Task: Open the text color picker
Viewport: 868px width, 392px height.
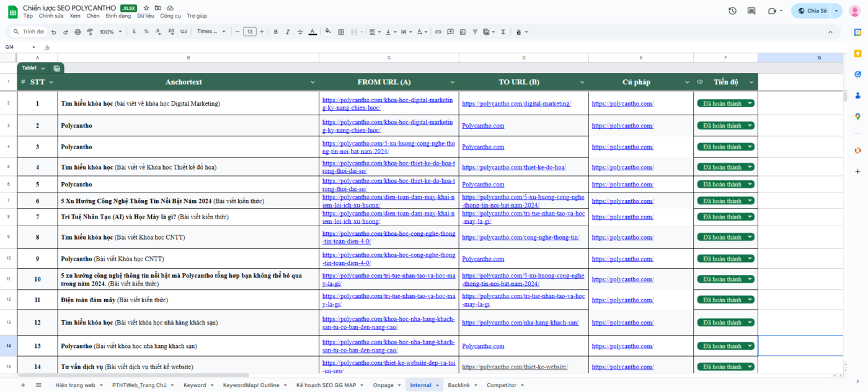Action: click(x=312, y=32)
